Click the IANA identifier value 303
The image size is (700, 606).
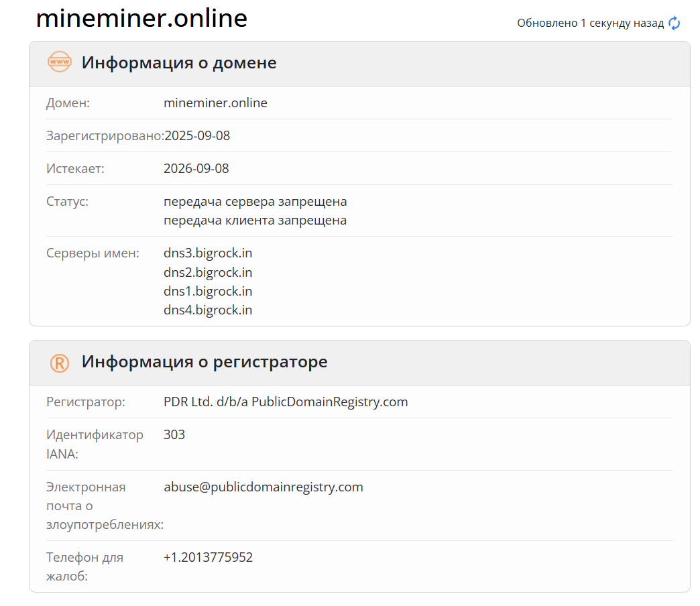coord(174,434)
